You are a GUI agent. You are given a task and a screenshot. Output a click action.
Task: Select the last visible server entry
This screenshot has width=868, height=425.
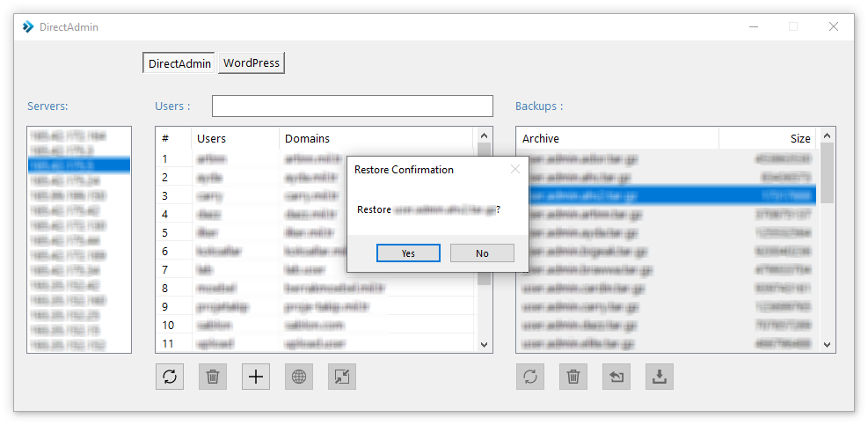79,345
